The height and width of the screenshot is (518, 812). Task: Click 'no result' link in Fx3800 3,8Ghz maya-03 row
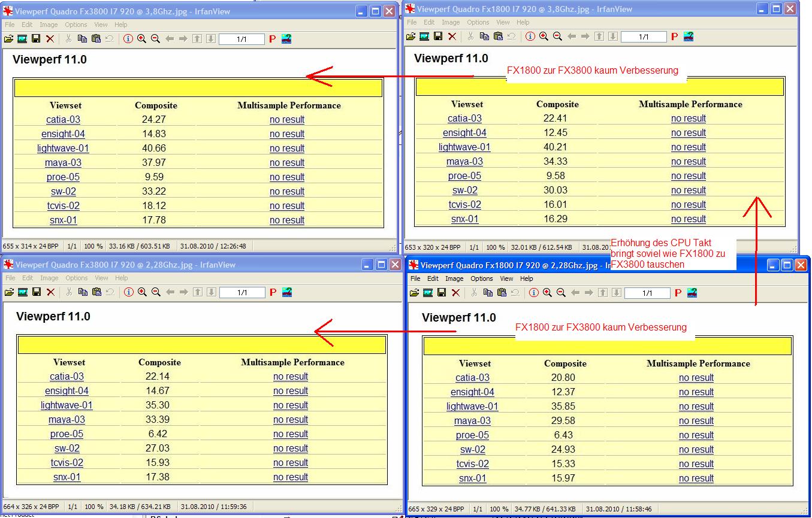[x=287, y=162]
